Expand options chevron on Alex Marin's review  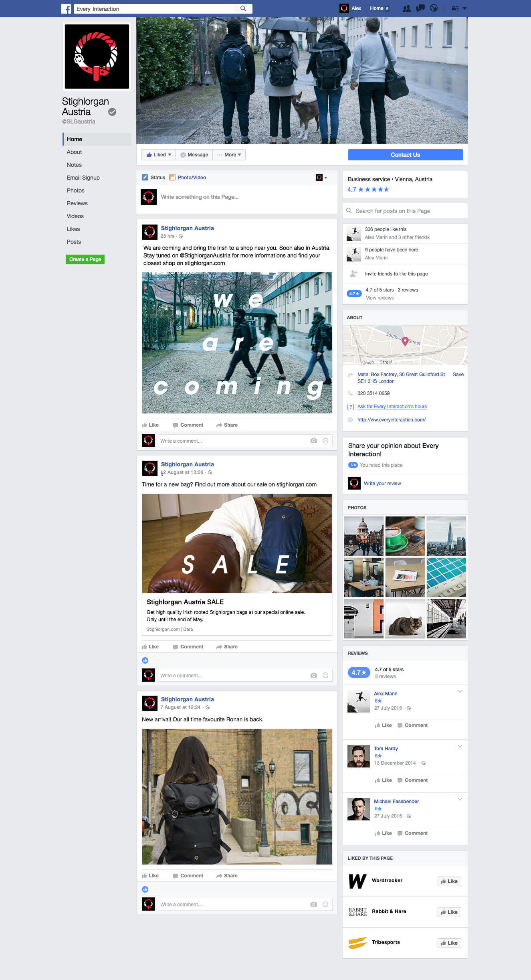tap(460, 691)
